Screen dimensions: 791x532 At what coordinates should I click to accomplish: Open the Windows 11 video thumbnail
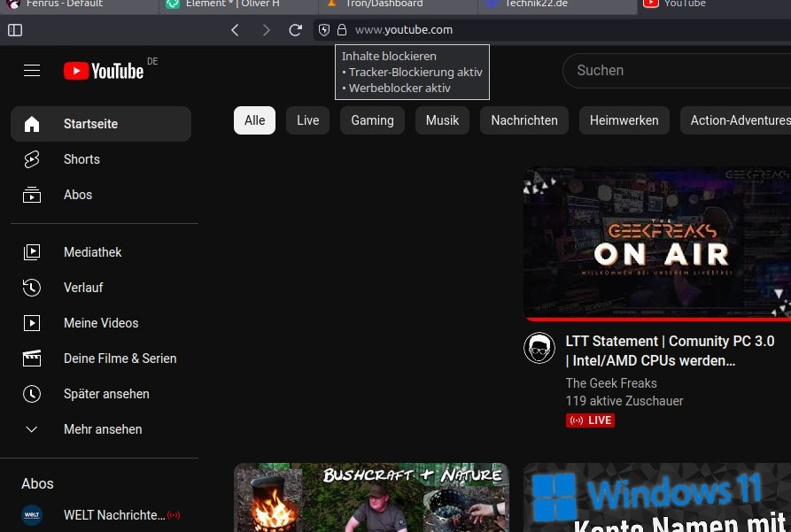657,497
